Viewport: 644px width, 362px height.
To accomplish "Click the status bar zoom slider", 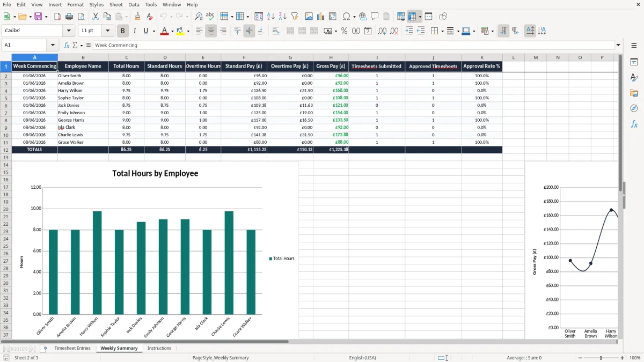I will click(601, 358).
